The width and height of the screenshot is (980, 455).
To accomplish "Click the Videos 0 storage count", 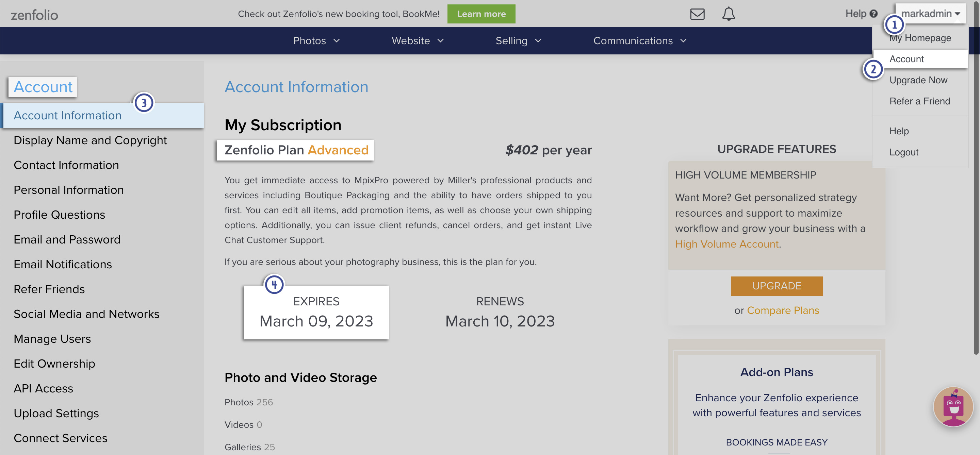I will coord(243,425).
